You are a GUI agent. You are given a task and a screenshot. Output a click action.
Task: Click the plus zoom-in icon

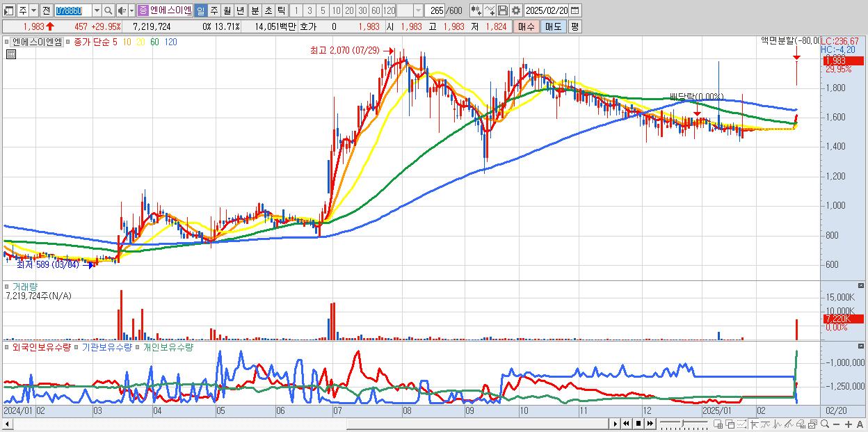849,424
